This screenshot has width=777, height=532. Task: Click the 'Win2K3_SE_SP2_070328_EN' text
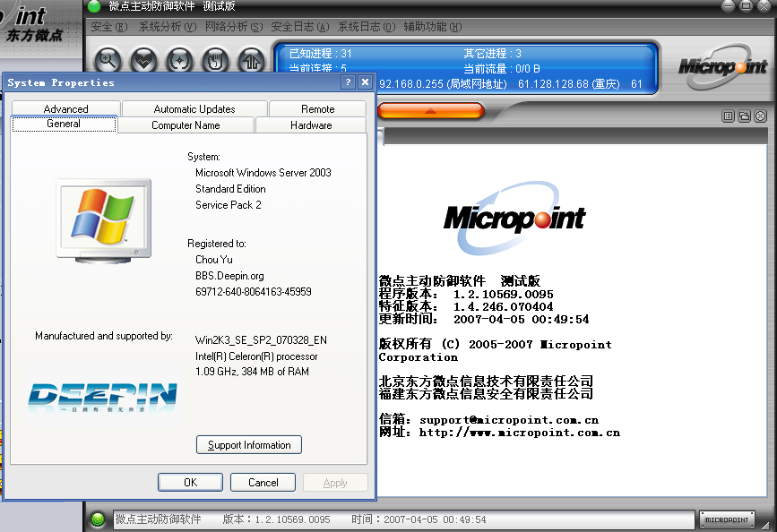(x=261, y=340)
